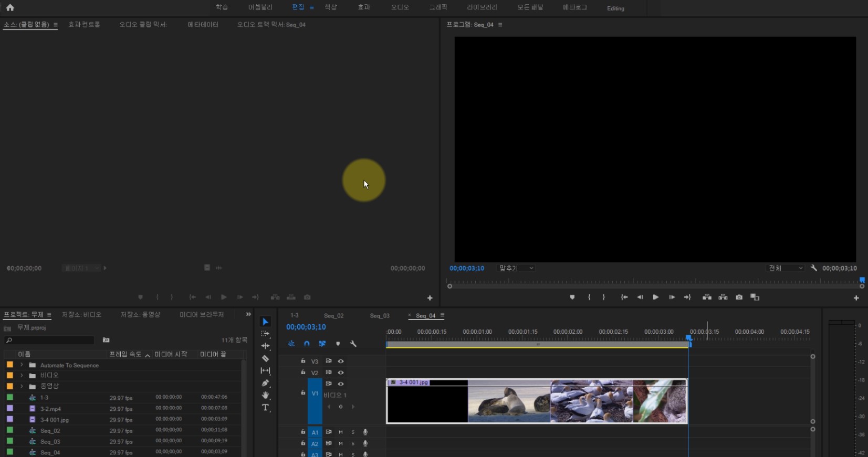The image size is (868, 457).
Task: Toggle snap magnet in timeline
Action: (307, 344)
